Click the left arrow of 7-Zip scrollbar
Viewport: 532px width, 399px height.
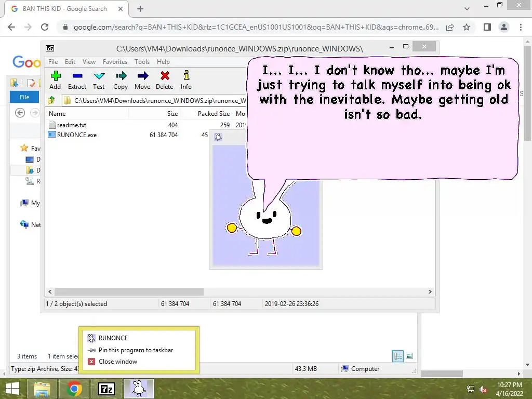tap(50, 292)
